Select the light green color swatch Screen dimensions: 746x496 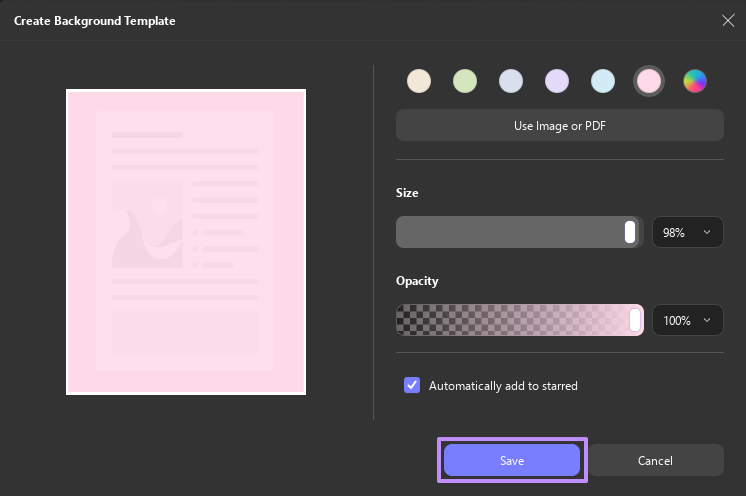point(465,81)
